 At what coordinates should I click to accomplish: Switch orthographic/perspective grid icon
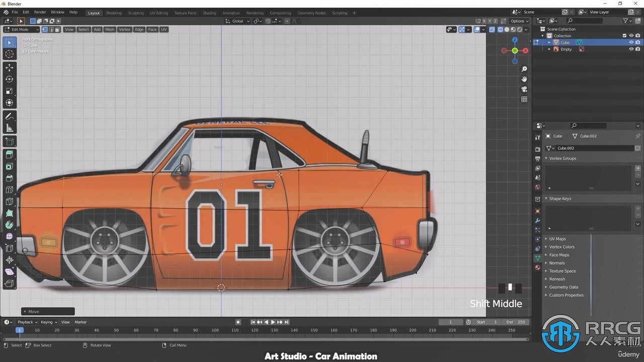(x=524, y=99)
